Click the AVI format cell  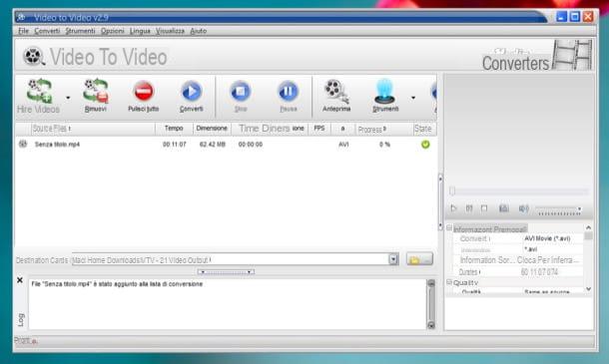click(343, 145)
